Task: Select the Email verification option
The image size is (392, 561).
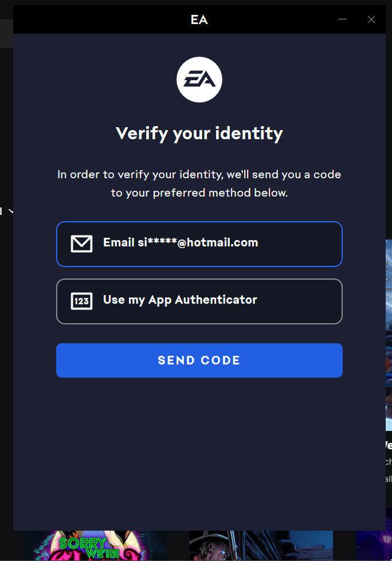Action: click(x=199, y=244)
